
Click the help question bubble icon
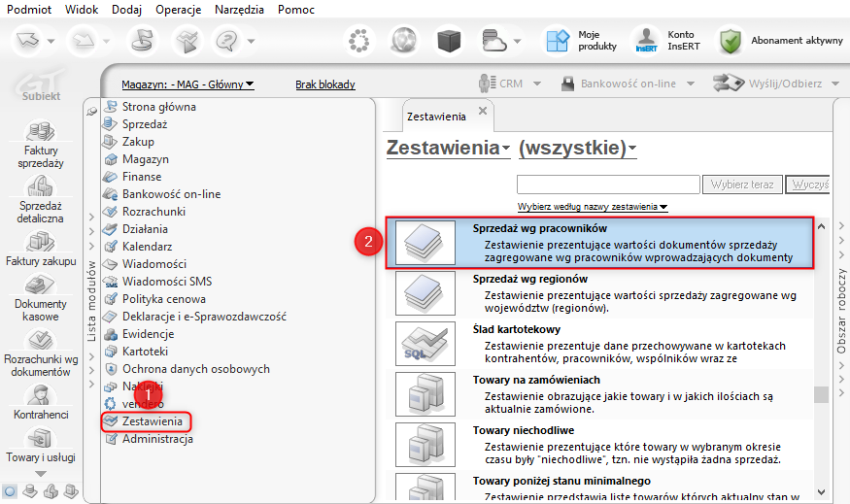tap(226, 41)
